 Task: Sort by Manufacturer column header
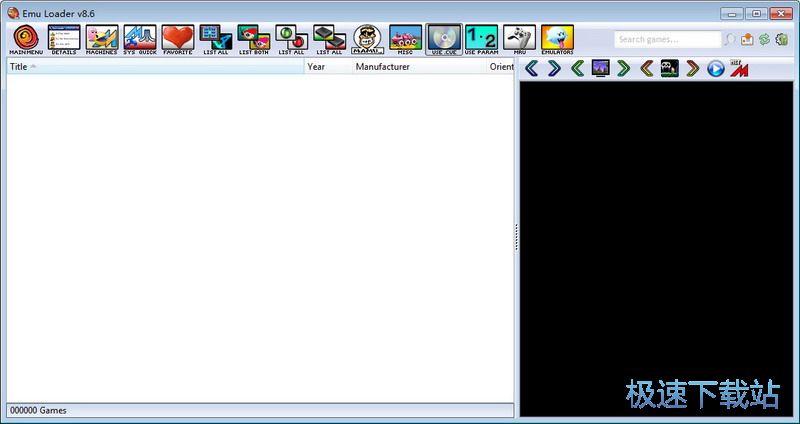[x=415, y=67]
